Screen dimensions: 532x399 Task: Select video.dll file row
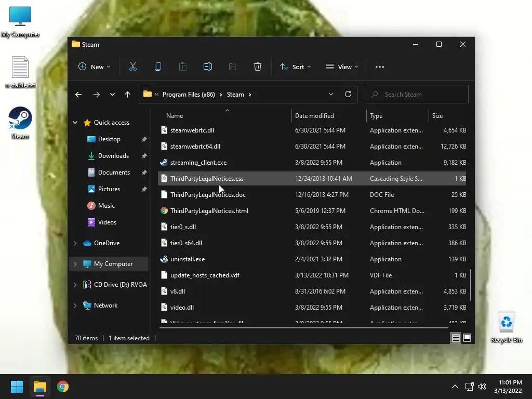[312, 308]
